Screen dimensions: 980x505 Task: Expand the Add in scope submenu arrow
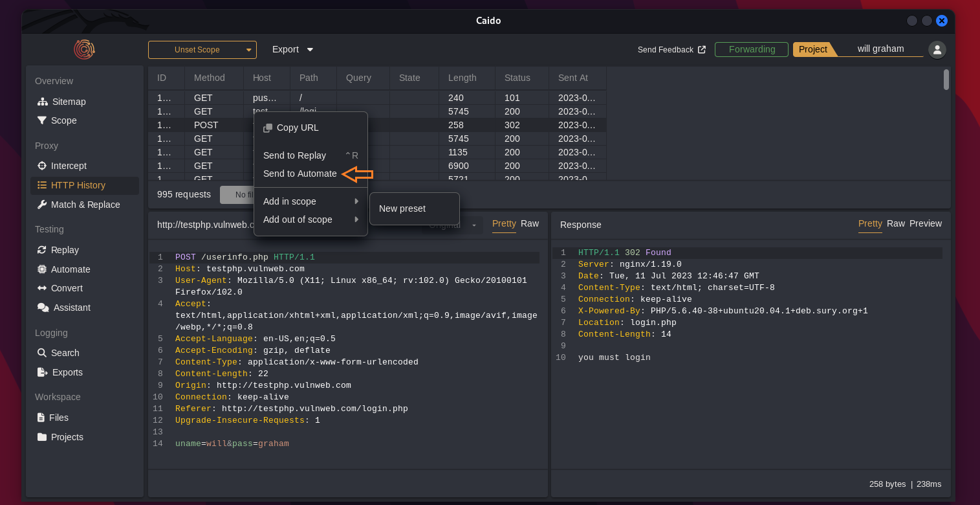coord(356,201)
